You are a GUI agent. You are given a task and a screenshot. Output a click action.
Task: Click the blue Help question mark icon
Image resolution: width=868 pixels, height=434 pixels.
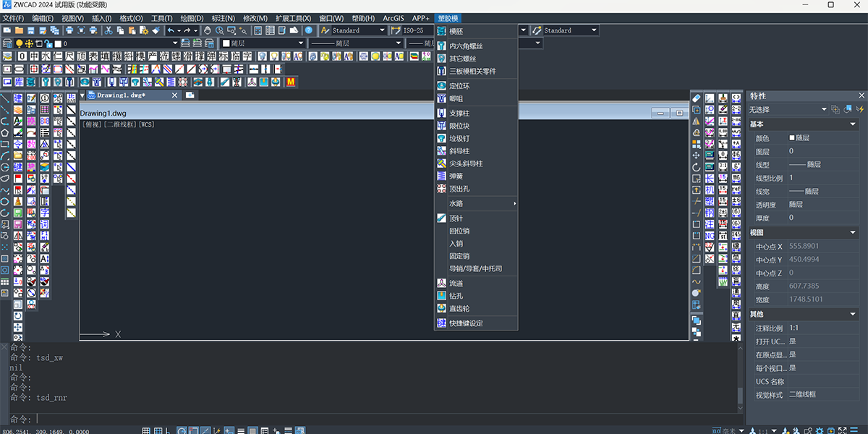click(309, 30)
